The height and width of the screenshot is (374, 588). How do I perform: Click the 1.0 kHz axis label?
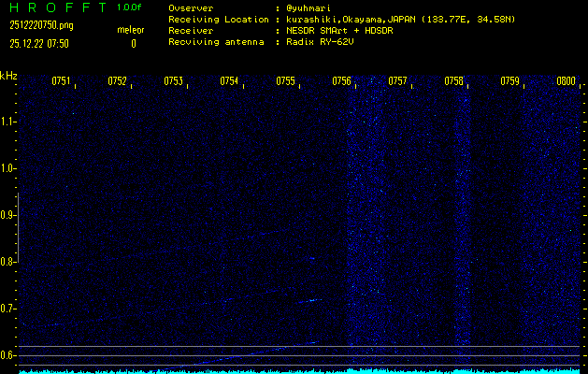tap(7, 168)
